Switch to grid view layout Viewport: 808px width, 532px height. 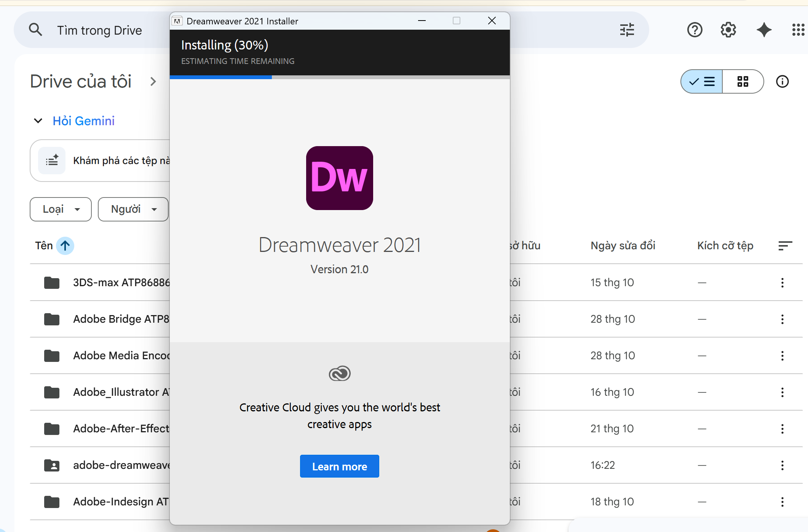(743, 81)
